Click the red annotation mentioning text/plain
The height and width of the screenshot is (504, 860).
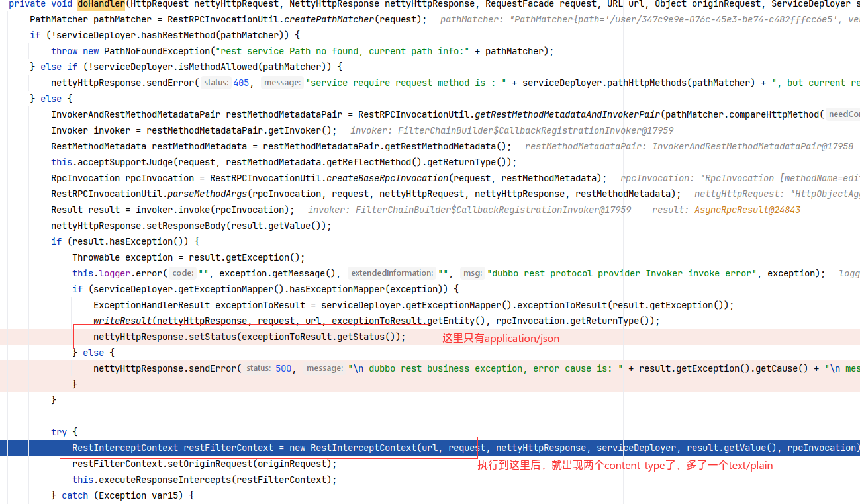click(625, 466)
